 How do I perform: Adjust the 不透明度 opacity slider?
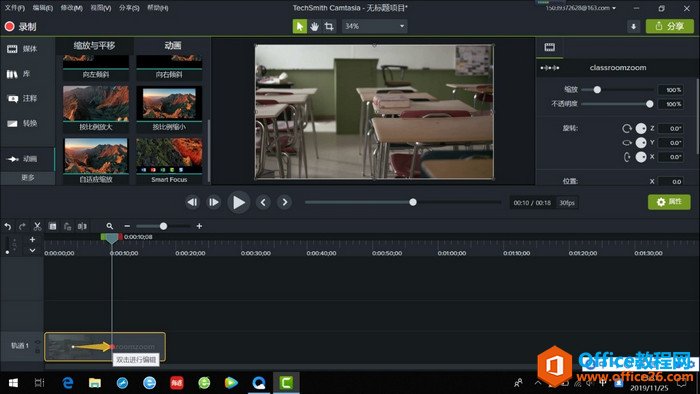coord(650,104)
